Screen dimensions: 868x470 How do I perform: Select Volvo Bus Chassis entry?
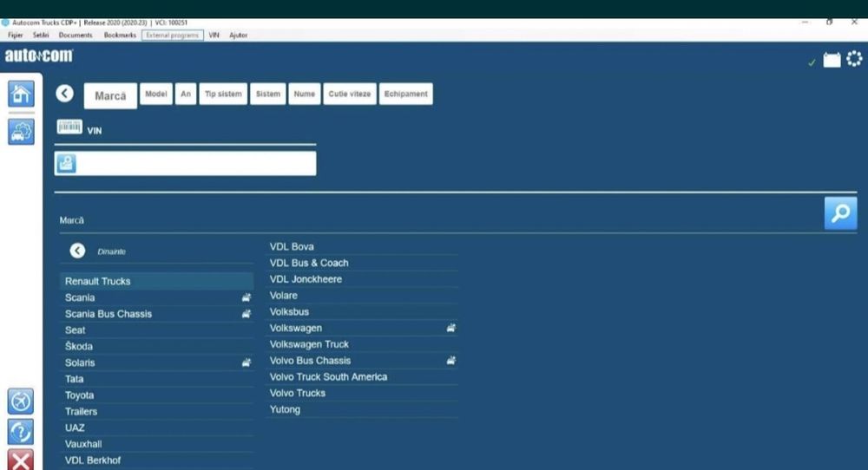click(x=361, y=361)
